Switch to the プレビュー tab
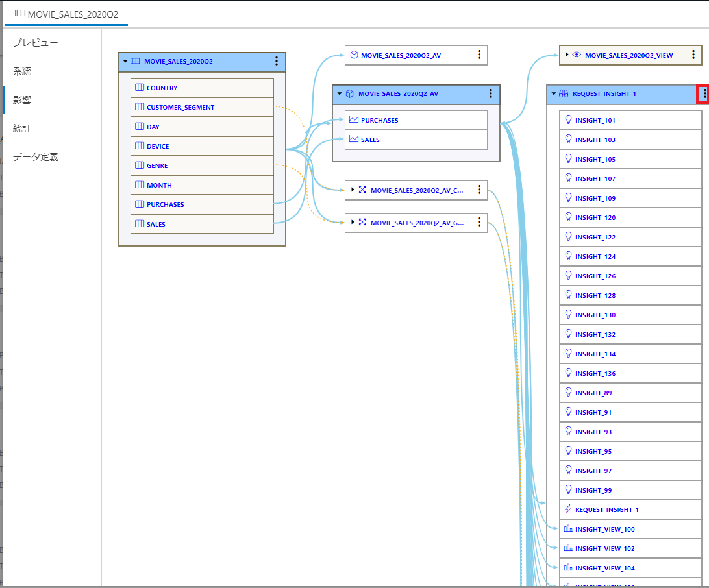Viewport: 709px width, 588px height. click(x=36, y=43)
